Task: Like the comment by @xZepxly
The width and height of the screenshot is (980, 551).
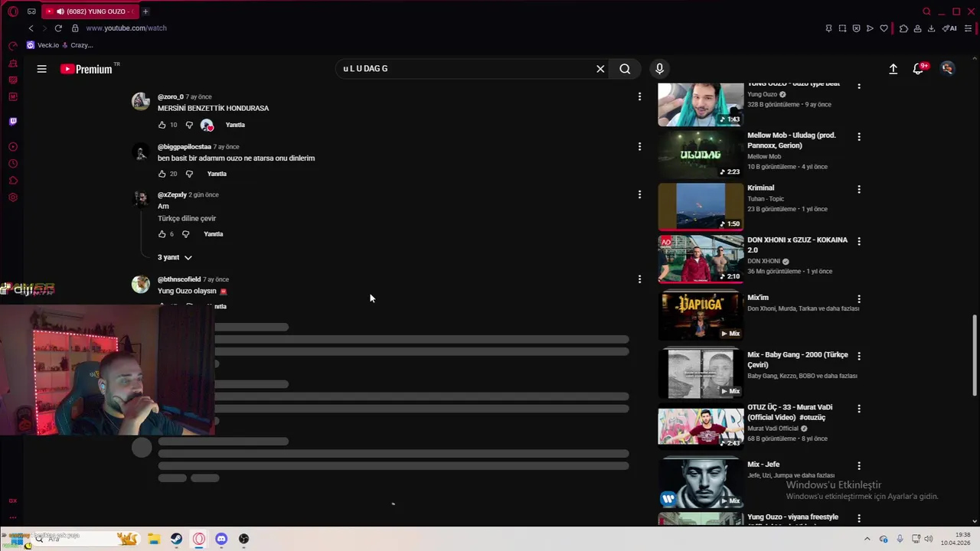Action: click(162, 234)
